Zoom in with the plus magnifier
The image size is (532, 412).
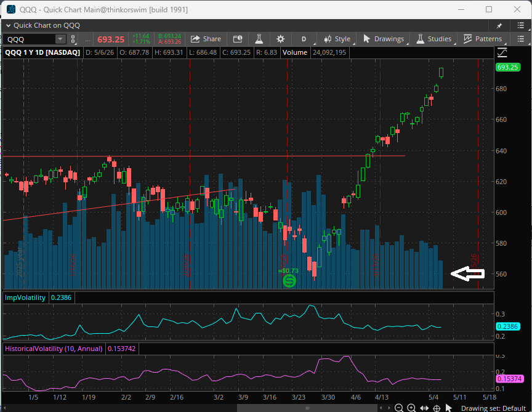(x=411, y=408)
